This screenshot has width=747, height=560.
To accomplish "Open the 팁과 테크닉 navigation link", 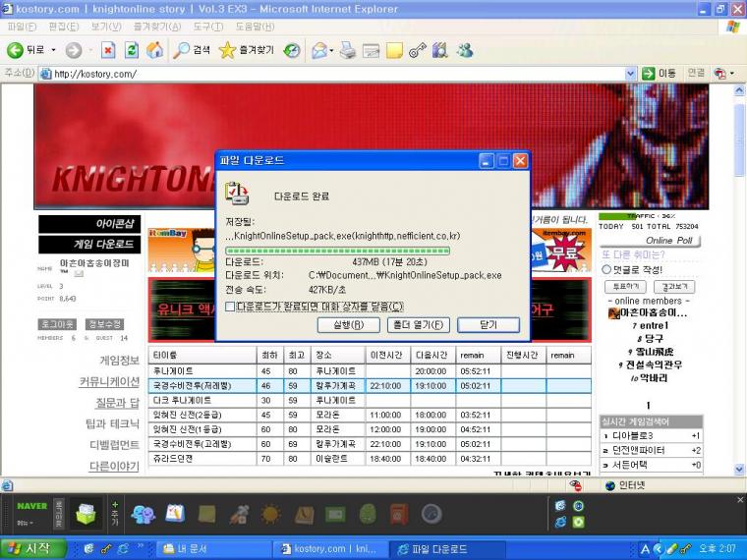I will click(x=112, y=423).
